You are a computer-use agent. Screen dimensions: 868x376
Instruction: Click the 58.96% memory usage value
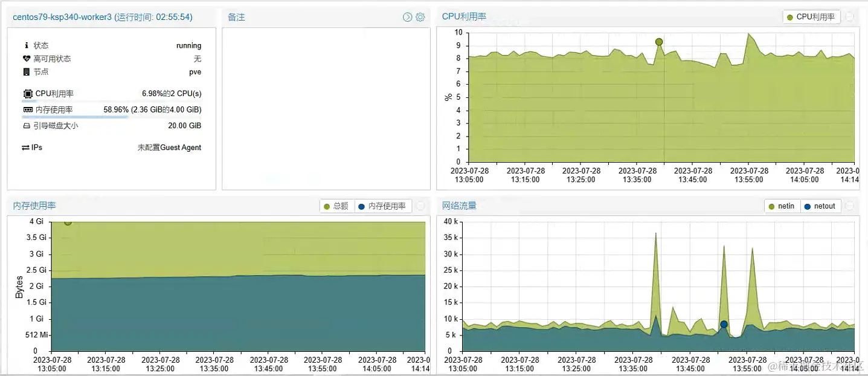point(152,110)
